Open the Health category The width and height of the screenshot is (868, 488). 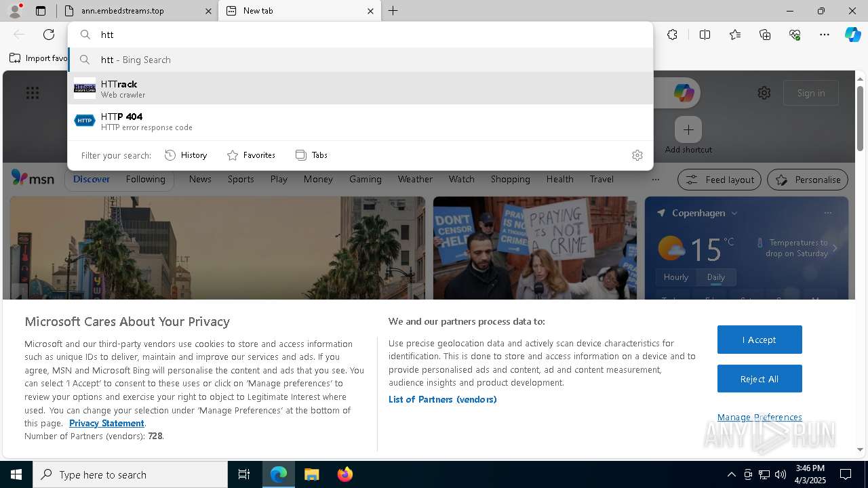tap(560, 179)
